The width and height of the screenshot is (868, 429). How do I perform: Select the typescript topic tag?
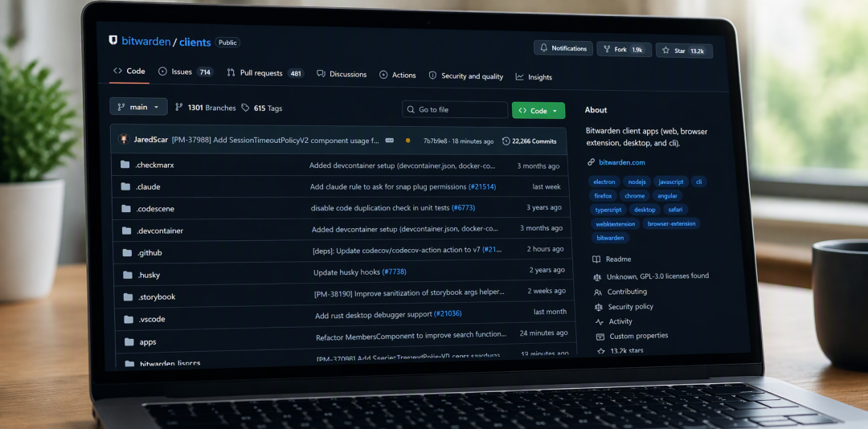[x=608, y=210]
